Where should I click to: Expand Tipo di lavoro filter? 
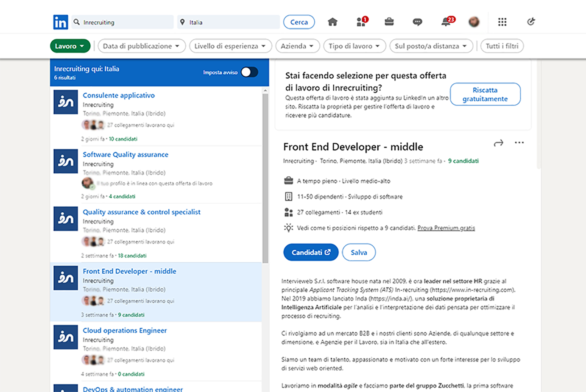(354, 46)
